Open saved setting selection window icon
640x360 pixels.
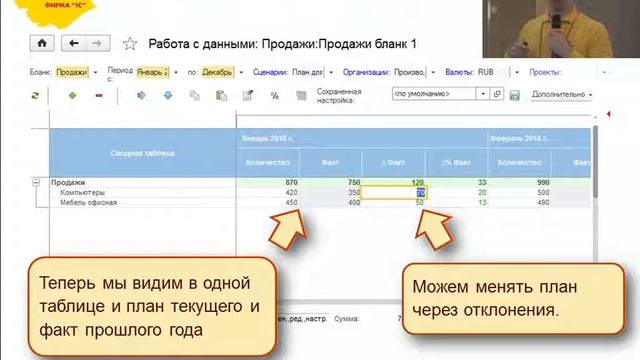[497, 94]
